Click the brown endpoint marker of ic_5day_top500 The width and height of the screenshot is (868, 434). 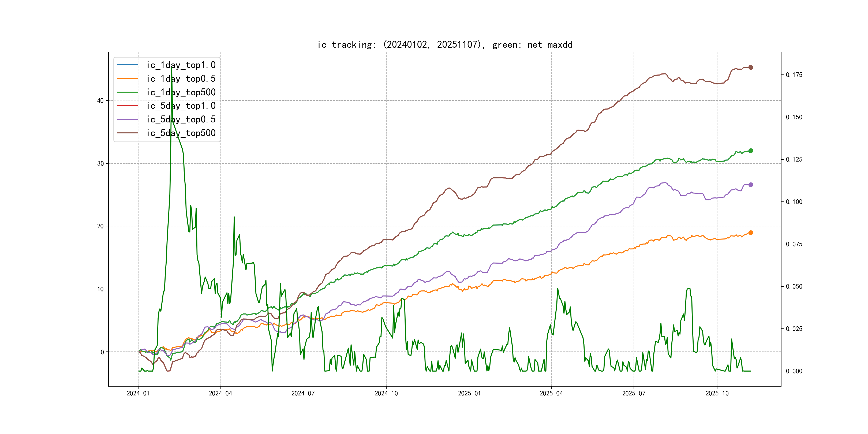click(x=750, y=68)
